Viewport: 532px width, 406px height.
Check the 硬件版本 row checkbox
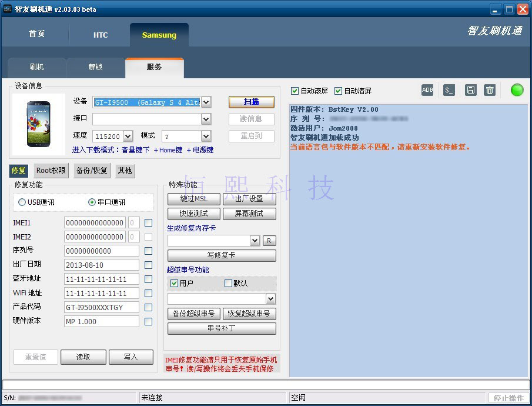[148, 321]
